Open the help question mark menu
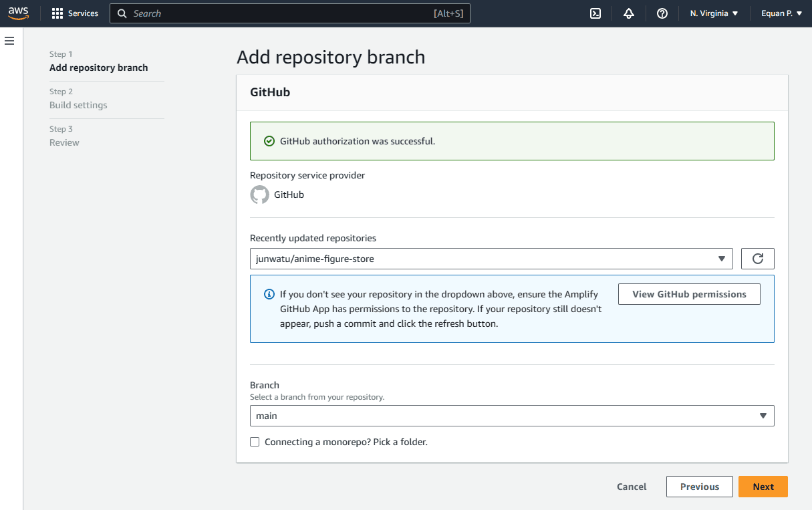 pos(662,13)
